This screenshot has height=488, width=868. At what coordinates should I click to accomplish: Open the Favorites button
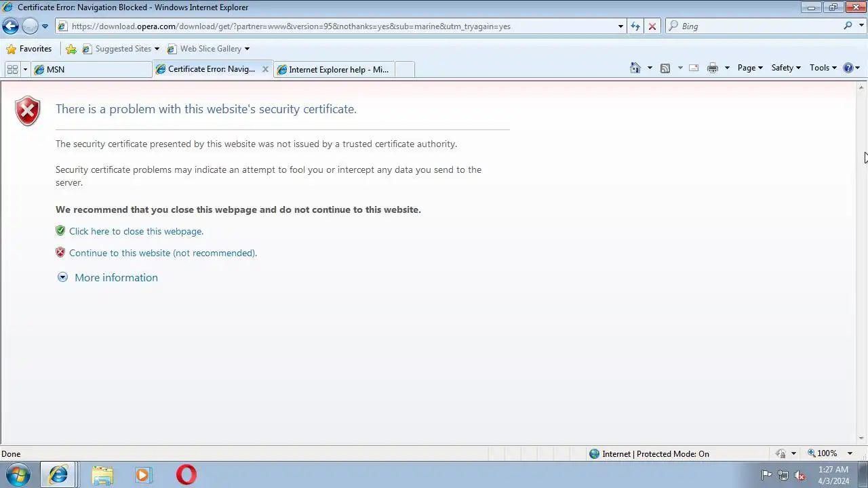tap(29, 49)
